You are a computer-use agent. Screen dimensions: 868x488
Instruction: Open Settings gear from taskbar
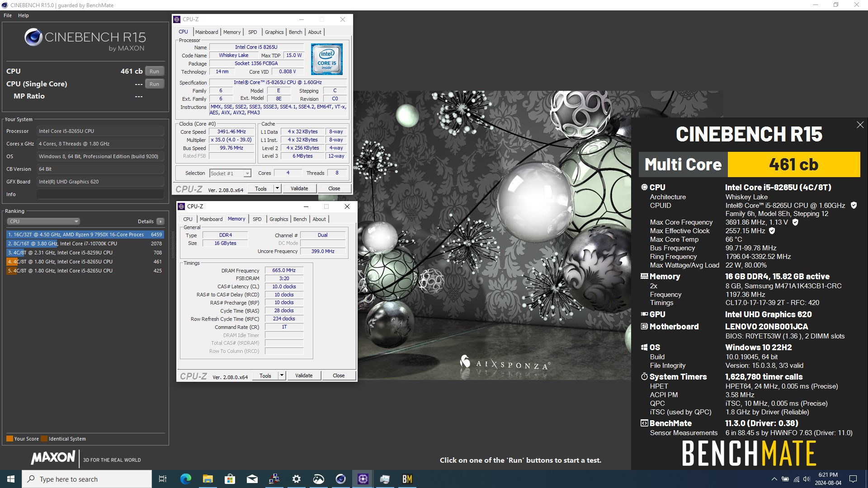(296, 479)
